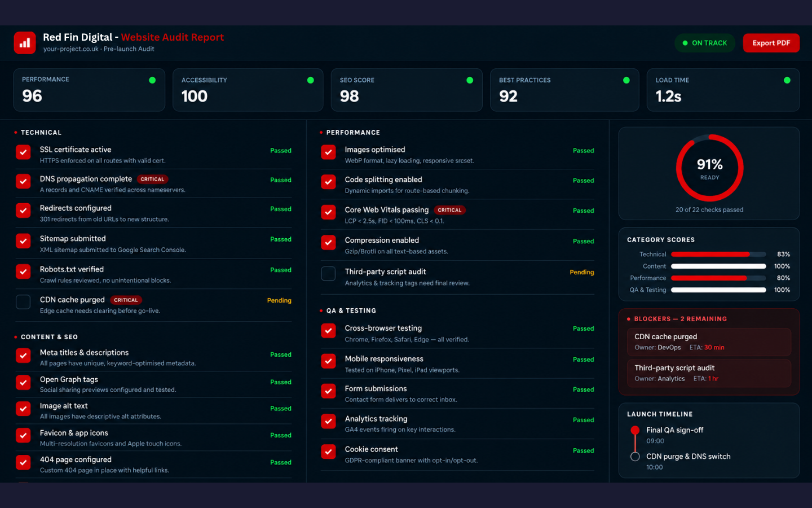Toggle the Cookie consent checkbox
This screenshot has height=508, width=812.
[328, 452]
